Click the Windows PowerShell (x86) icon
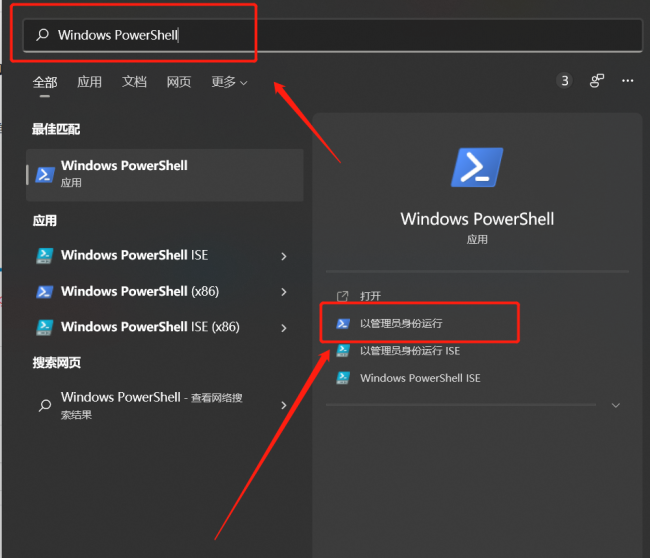 (x=45, y=292)
